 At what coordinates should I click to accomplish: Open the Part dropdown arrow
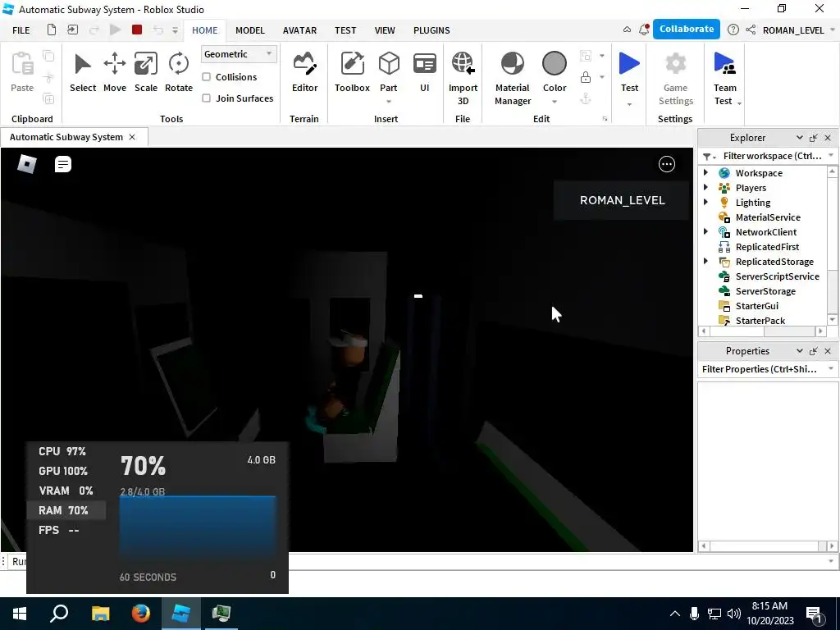388,101
